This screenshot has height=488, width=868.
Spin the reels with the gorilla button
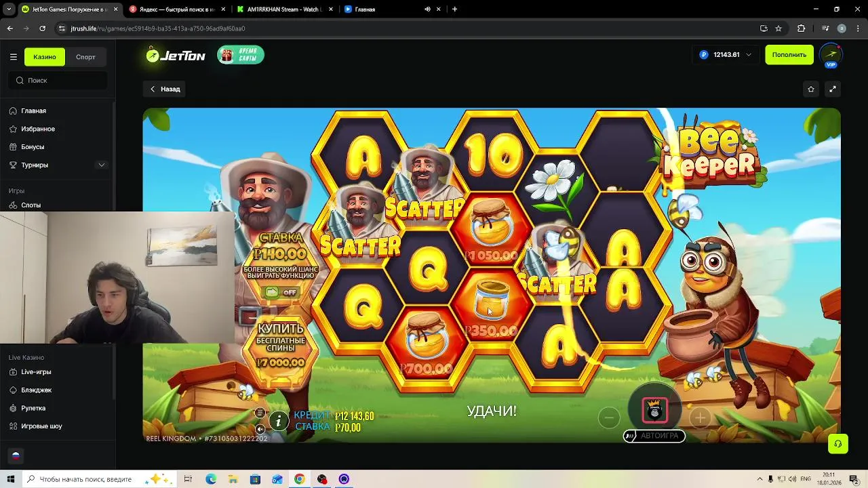pos(654,409)
